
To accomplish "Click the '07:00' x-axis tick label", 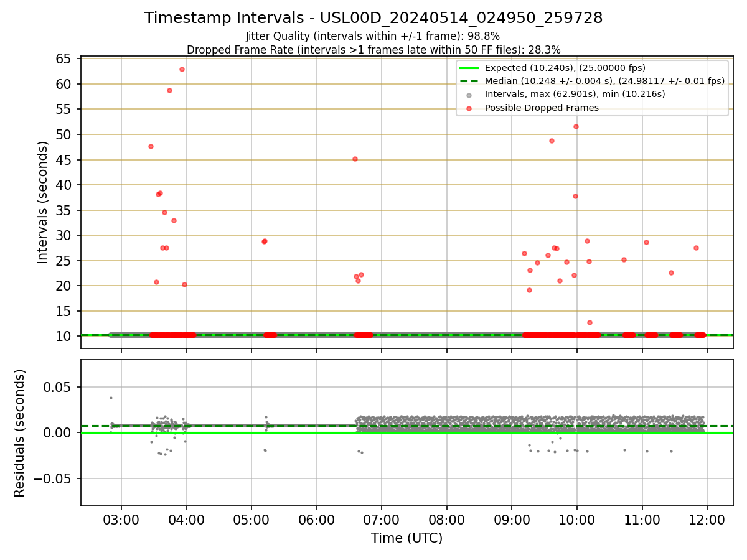I will (x=382, y=519).
